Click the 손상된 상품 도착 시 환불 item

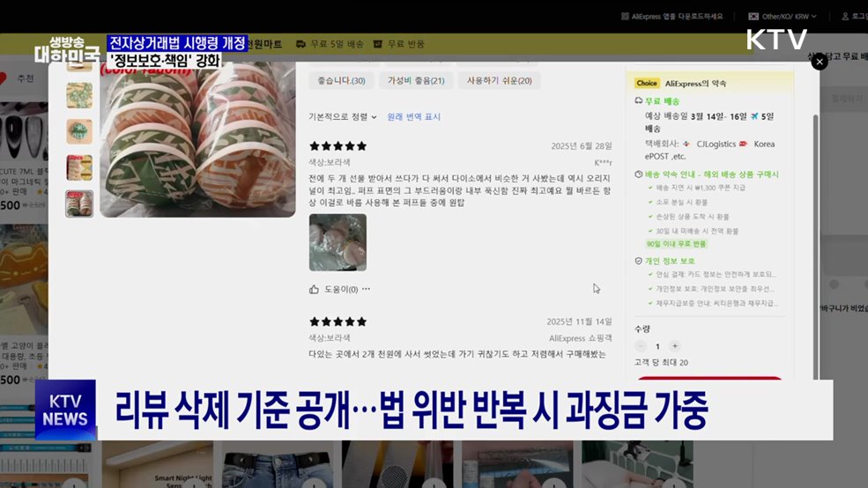693,217
